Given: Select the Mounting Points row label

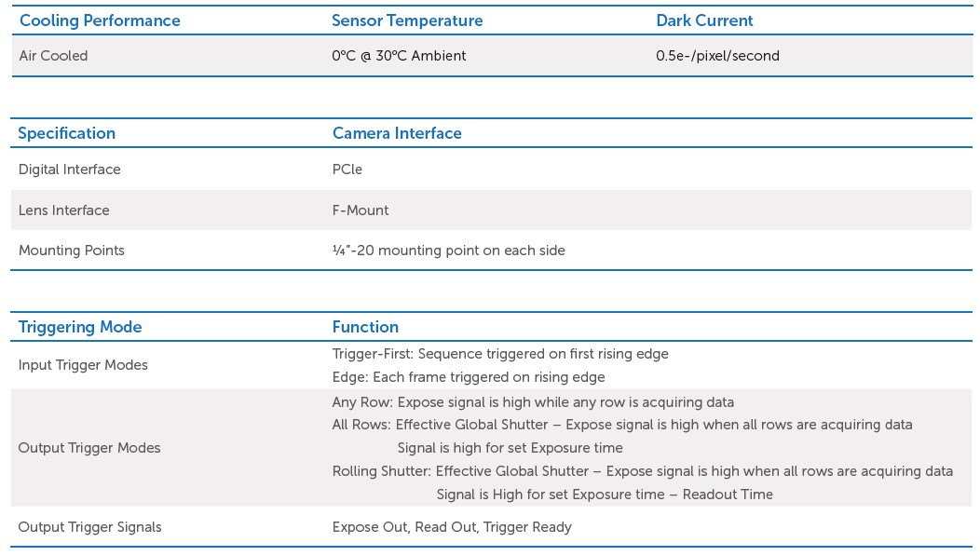Looking at the screenshot, I should (71, 251).
